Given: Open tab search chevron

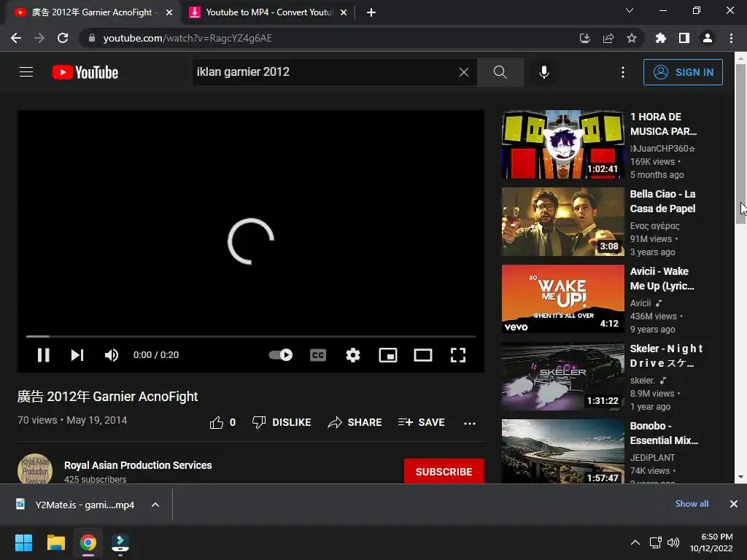Looking at the screenshot, I should (630, 10).
